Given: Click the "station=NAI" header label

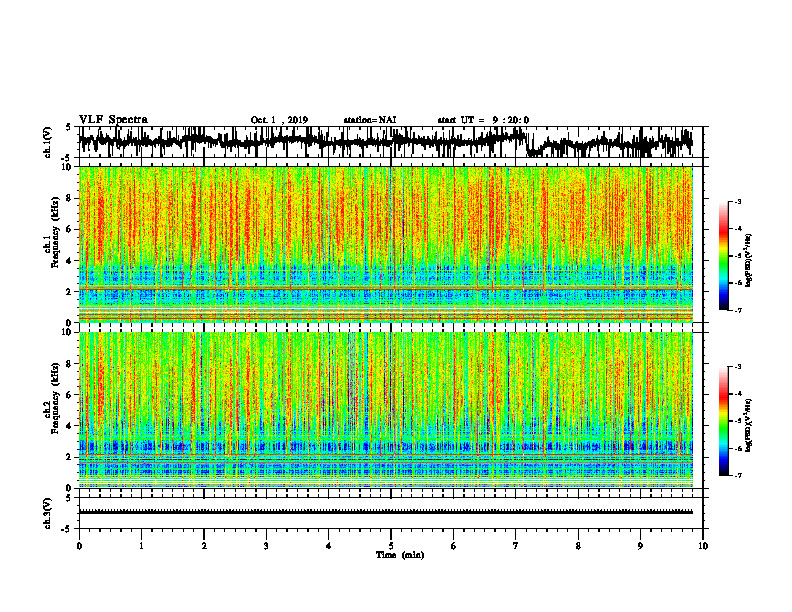Looking at the screenshot, I should click(x=370, y=120).
